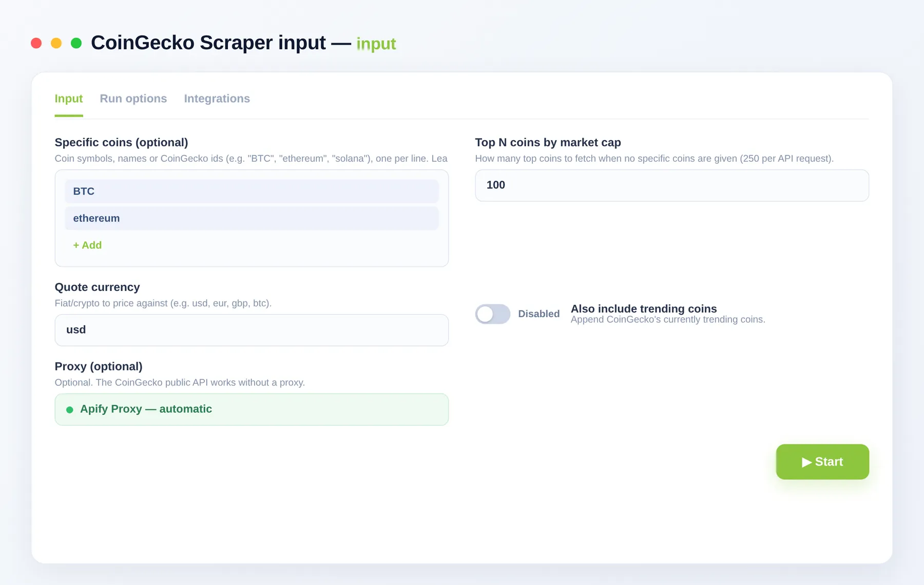Click the Top N coins by market cap label
Screen dimensions: 924x585
click(548, 143)
